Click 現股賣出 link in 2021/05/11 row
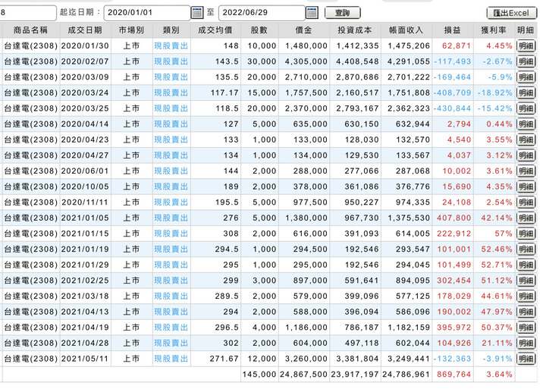Screen dimensions: 546x392 click(171, 359)
